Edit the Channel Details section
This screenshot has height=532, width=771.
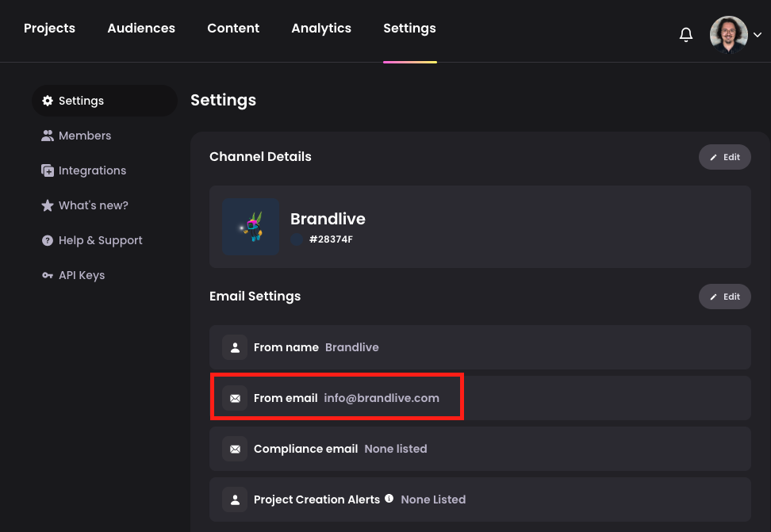tap(725, 157)
